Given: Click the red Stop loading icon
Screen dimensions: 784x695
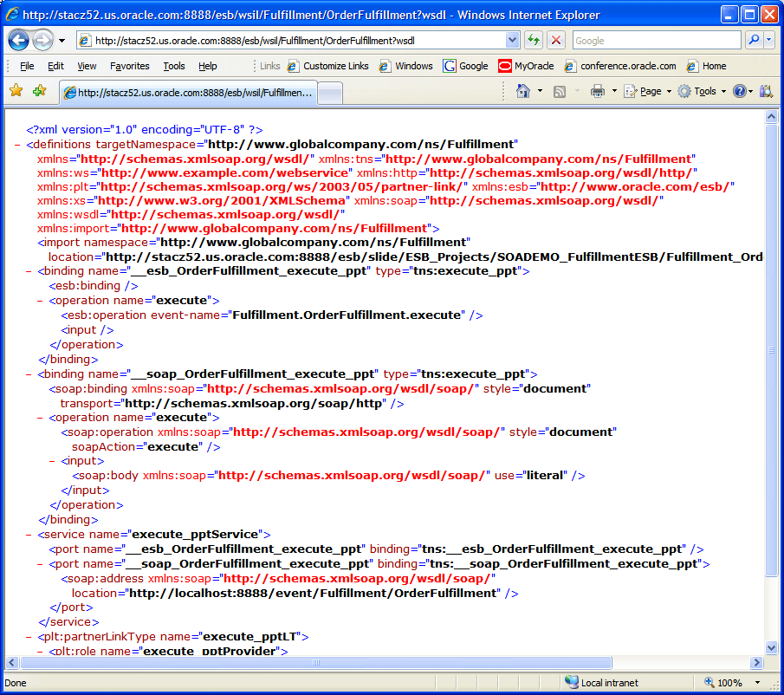Looking at the screenshot, I should [555, 41].
